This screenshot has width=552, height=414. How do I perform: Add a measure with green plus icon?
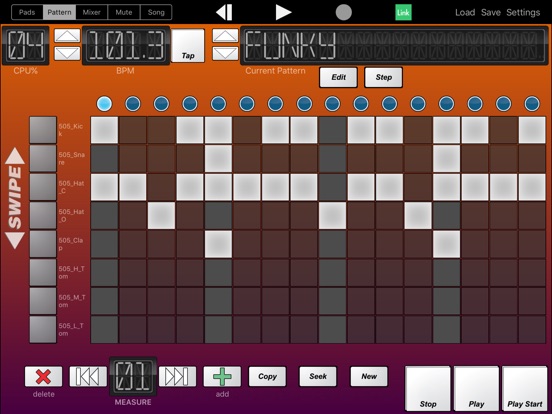tap(222, 376)
